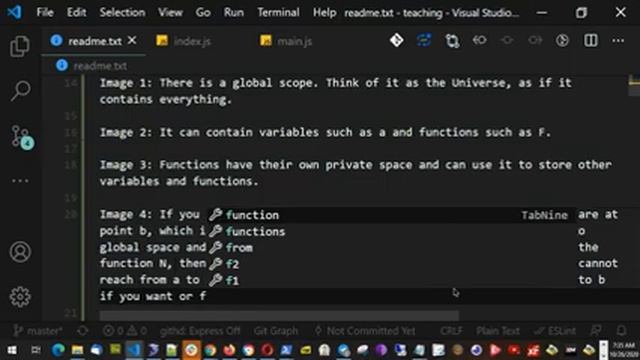Pick the 'function' TabNine suggestion
640x360 pixels.
click(392, 215)
